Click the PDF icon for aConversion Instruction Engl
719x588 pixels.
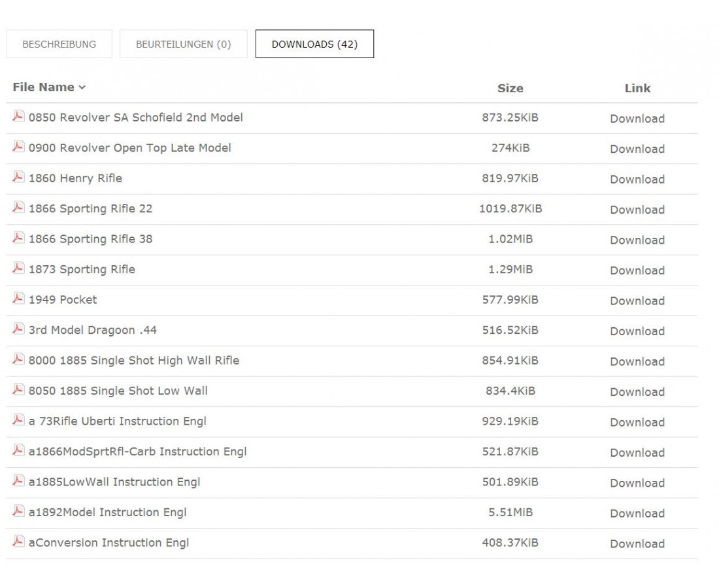[x=18, y=542]
